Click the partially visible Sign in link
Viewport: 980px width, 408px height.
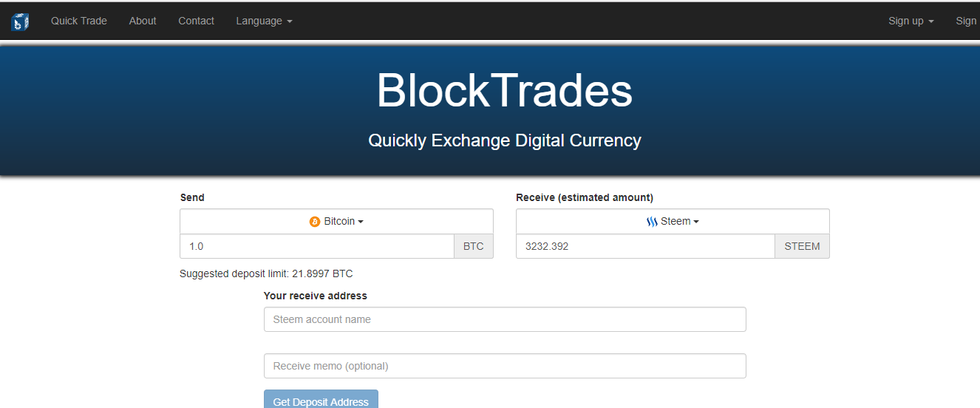[967, 21]
